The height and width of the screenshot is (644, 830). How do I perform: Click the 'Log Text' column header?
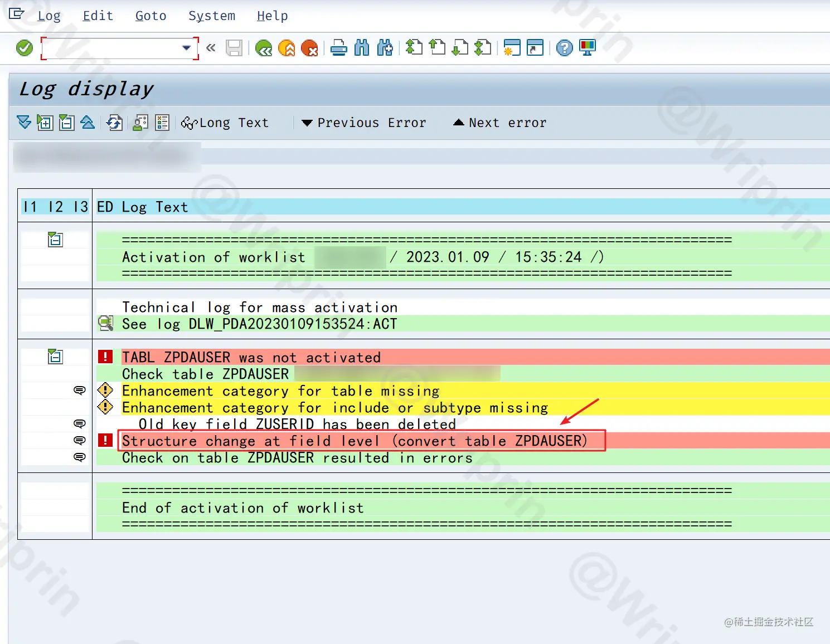point(155,207)
